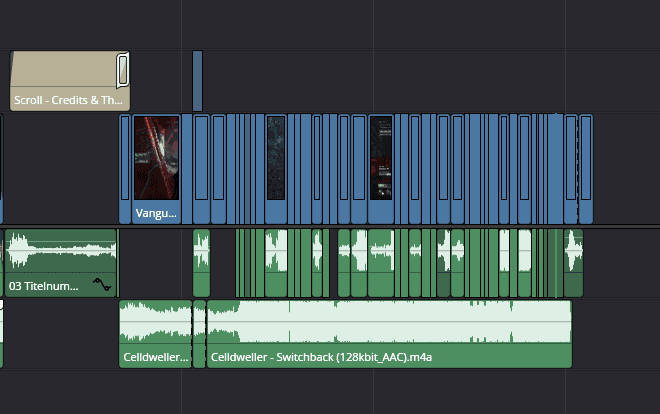The height and width of the screenshot is (414, 660).
Task: Click the audio curve icon on 03 Titelnum clip
Action: [x=102, y=284]
